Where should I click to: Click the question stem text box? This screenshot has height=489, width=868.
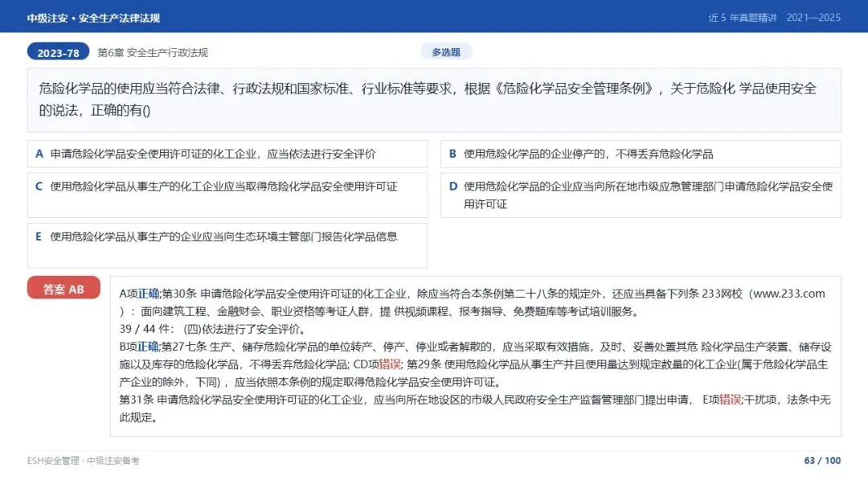pos(434,101)
